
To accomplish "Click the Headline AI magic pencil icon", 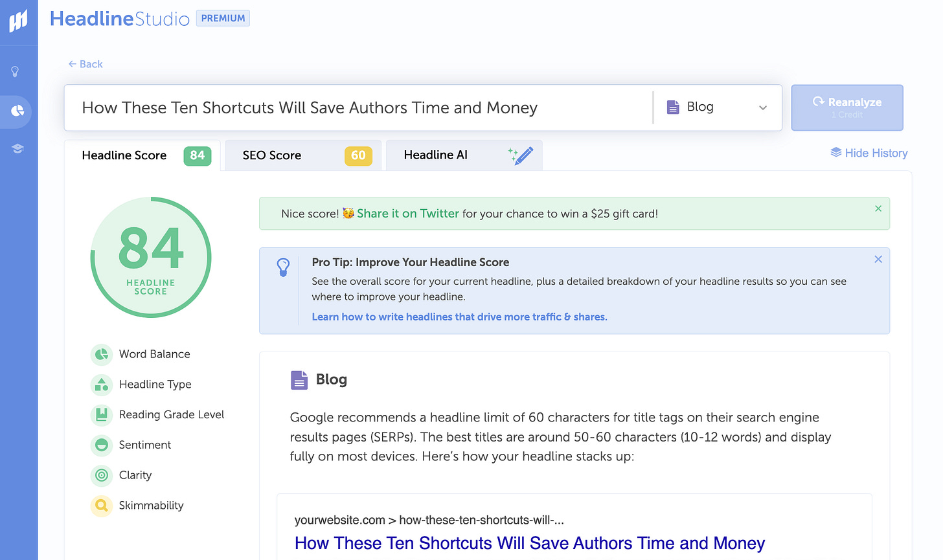I will pos(521,155).
